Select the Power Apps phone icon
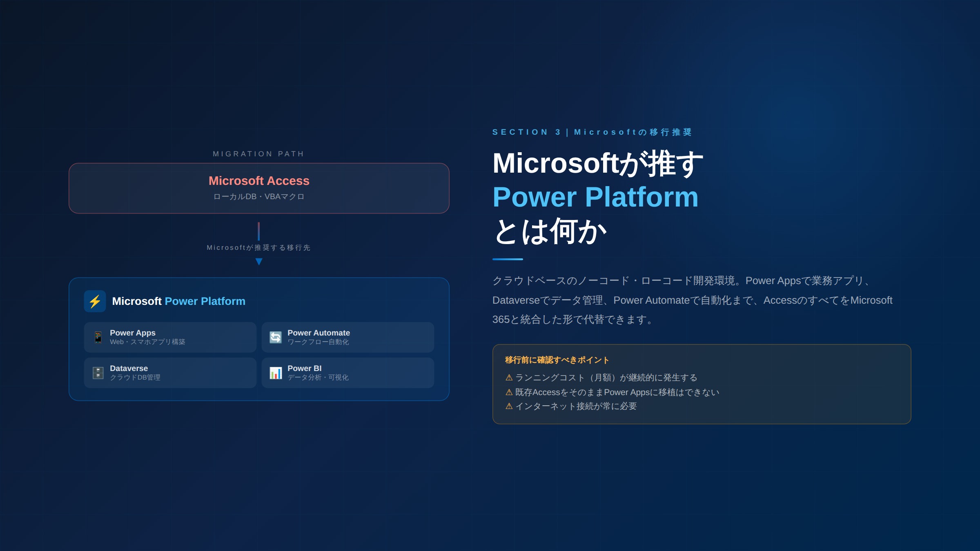Image resolution: width=980 pixels, height=551 pixels. coord(98,337)
